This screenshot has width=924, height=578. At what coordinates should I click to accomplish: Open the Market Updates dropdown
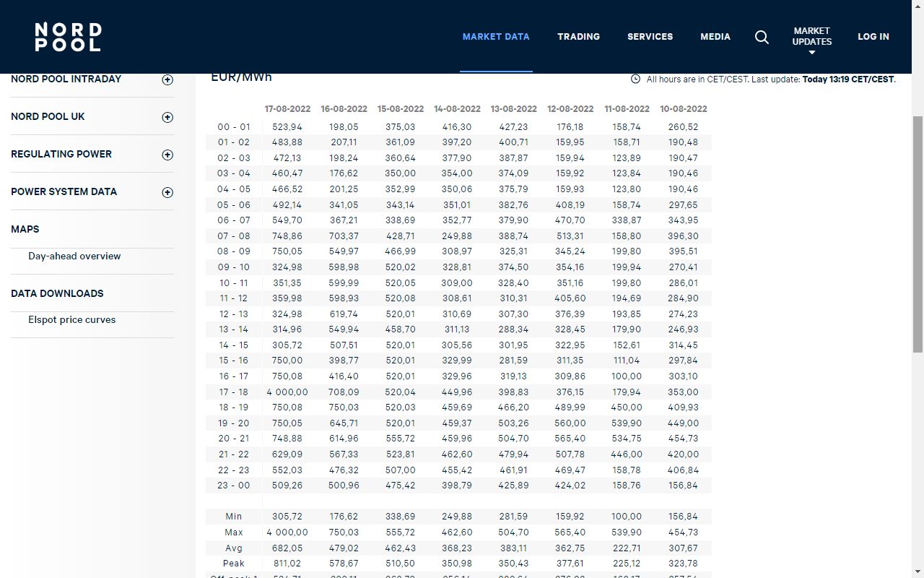(811, 40)
